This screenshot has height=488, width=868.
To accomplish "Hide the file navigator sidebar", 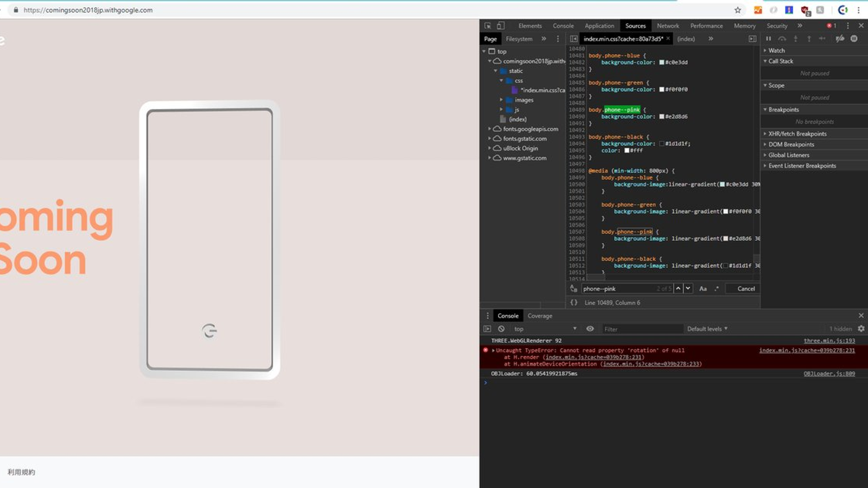I will coord(573,38).
